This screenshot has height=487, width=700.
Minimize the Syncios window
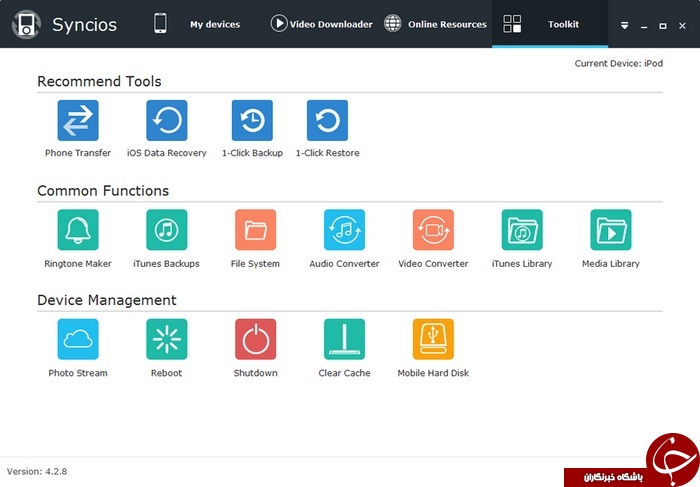click(x=644, y=27)
